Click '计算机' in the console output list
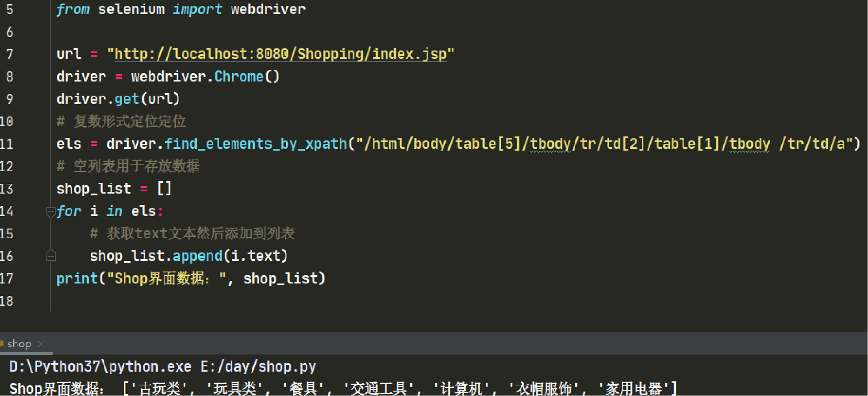Image resolution: width=868 pixels, height=396 pixels. point(461,388)
